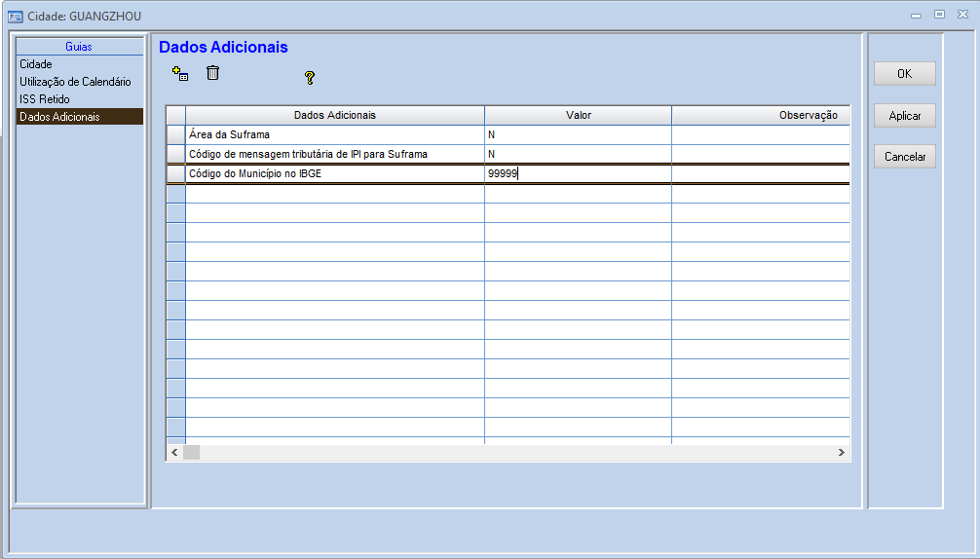The width and height of the screenshot is (980, 559).
Task: Select Dados Adicionais in the Guias list
Action: [59, 117]
